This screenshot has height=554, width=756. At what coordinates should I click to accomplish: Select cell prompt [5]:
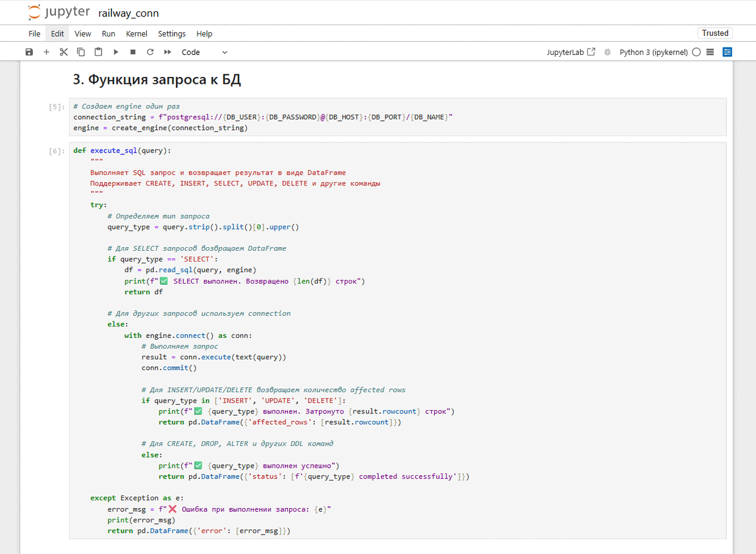[x=57, y=107]
